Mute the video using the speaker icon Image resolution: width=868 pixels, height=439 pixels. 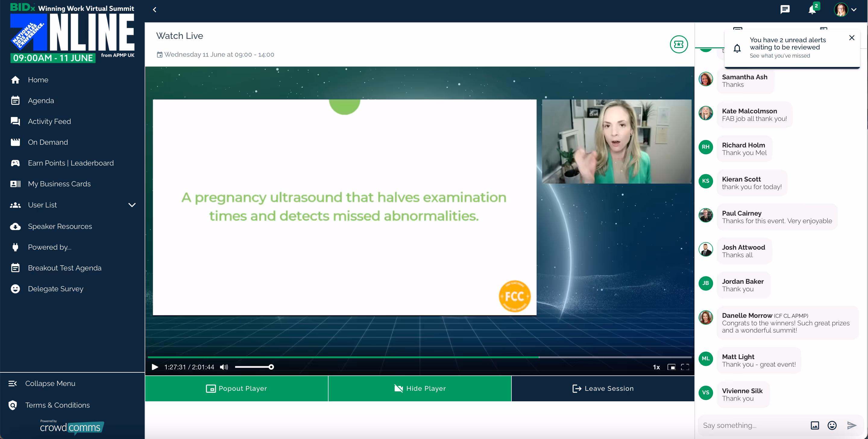224,367
